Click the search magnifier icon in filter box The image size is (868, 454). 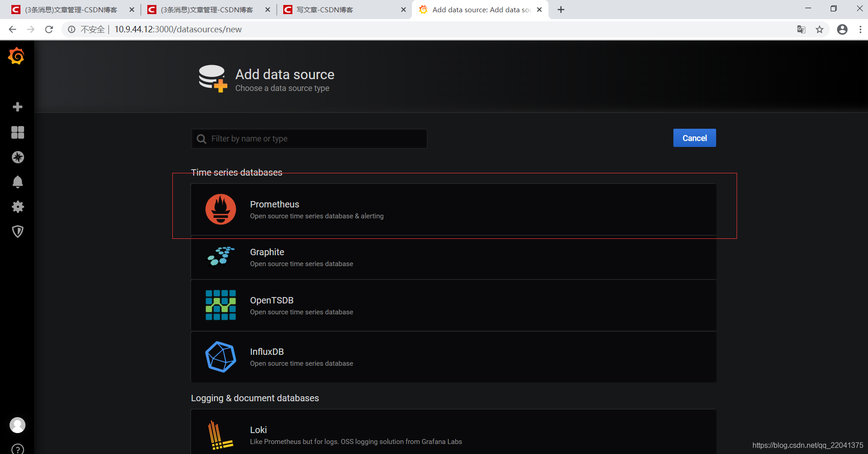pyautogui.click(x=201, y=139)
